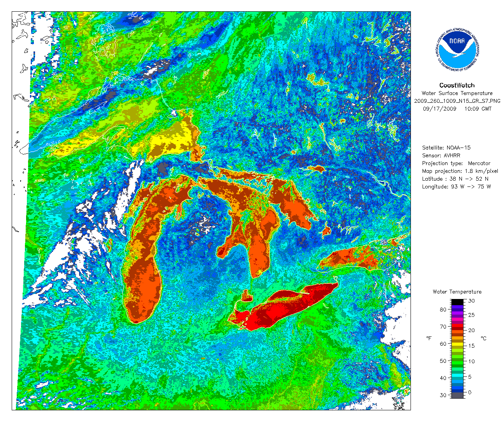Image resolution: width=504 pixels, height=422 pixels.
Task: Pick the hot pink band on the scale
Action: (x=457, y=319)
